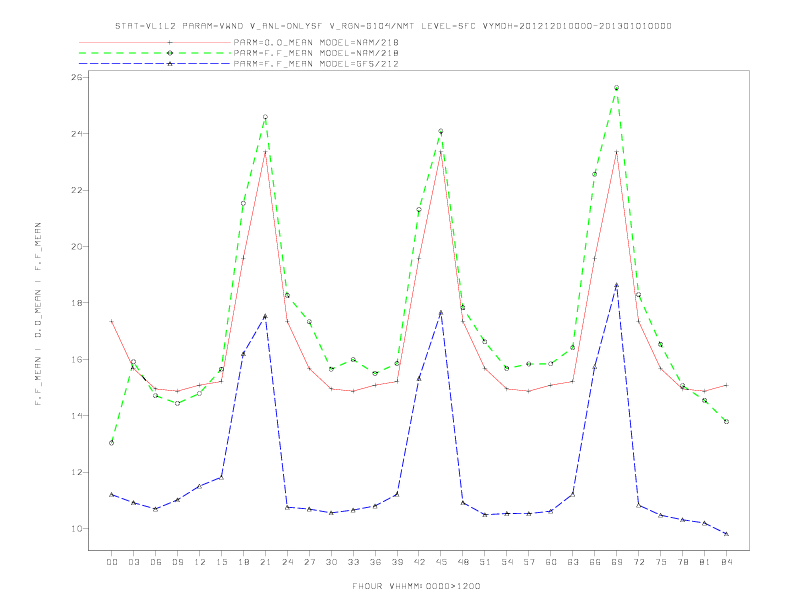Click x-axis tick label 42
This screenshot has width=792, height=612.
click(x=419, y=562)
